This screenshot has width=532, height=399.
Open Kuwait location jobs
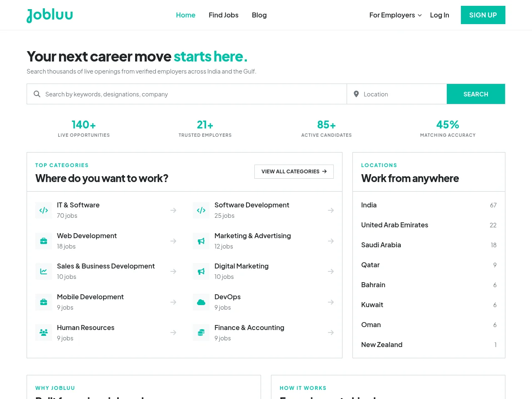[x=429, y=305]
